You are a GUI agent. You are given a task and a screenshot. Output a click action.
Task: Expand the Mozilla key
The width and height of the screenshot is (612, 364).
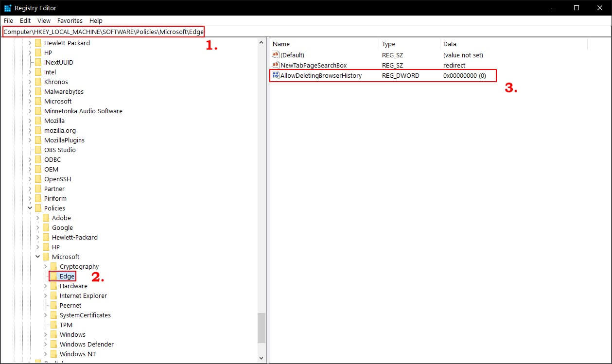point(30,121)
